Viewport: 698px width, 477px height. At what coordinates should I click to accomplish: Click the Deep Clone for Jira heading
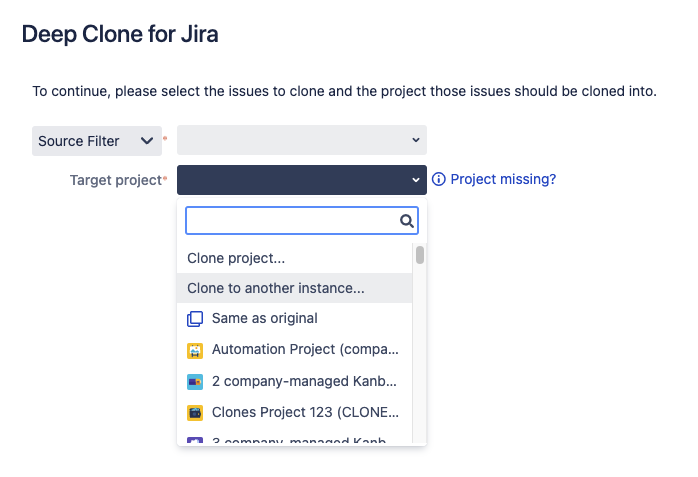click(120, 35)
